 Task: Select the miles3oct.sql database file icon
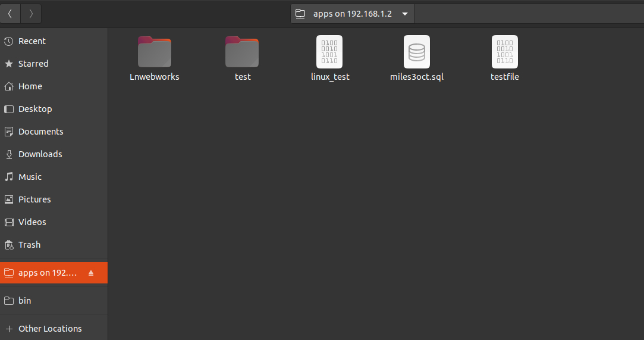[x=416, y=52]
